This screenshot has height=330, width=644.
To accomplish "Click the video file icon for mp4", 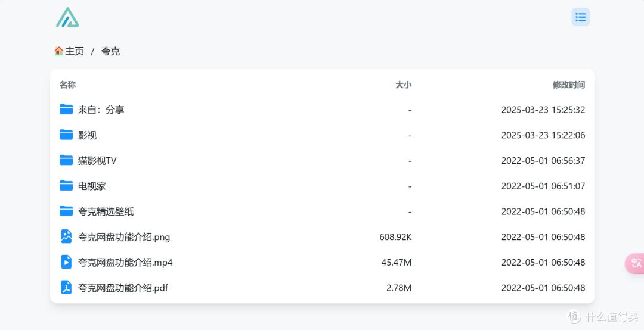I will click(66, 262).
